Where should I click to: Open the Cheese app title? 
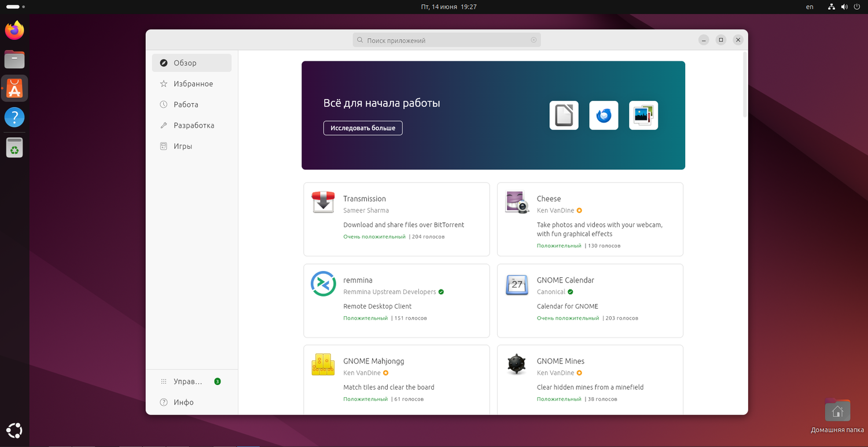click(x=549, y=199)
